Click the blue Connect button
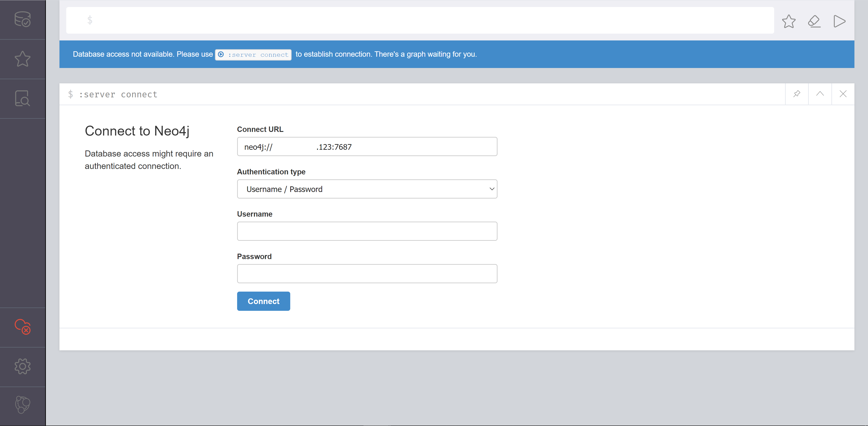The height and width of the screenshot is (426, 868). [264, 301]
